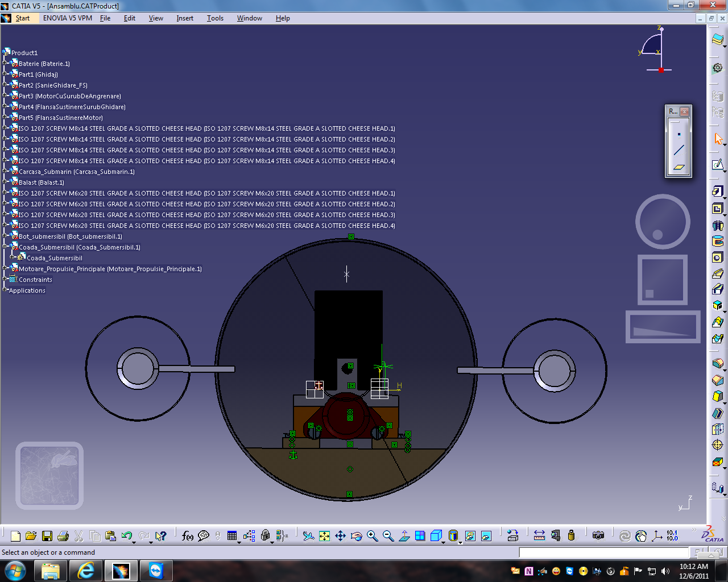Activate the Rotate view tool
This screenshot has width=728, height=582.
point(356,535)
